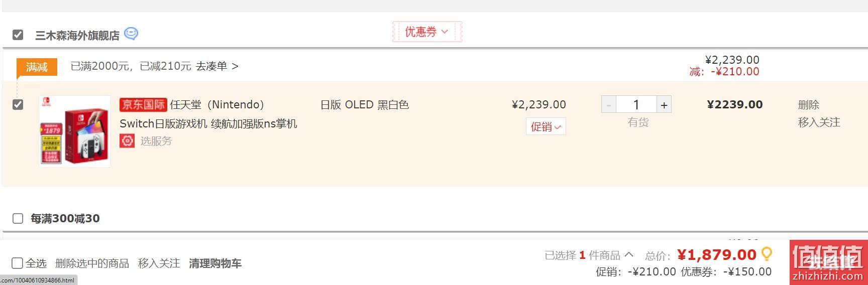
Task: Click 删除 to remove the Switch
Action: click(x=808, y=105)
